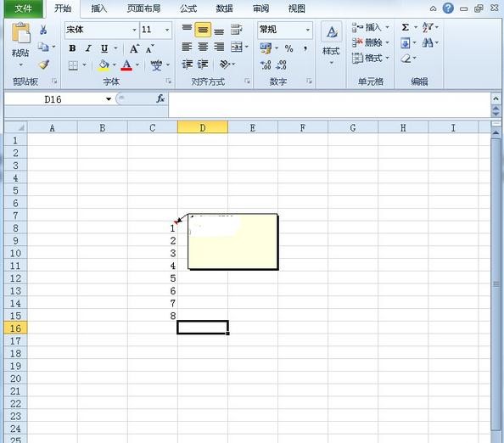Image resolution: width=504 pixels, height=443 pixels.
Task: Open the Find and Select binoculars icon
Action: point(428,42)
